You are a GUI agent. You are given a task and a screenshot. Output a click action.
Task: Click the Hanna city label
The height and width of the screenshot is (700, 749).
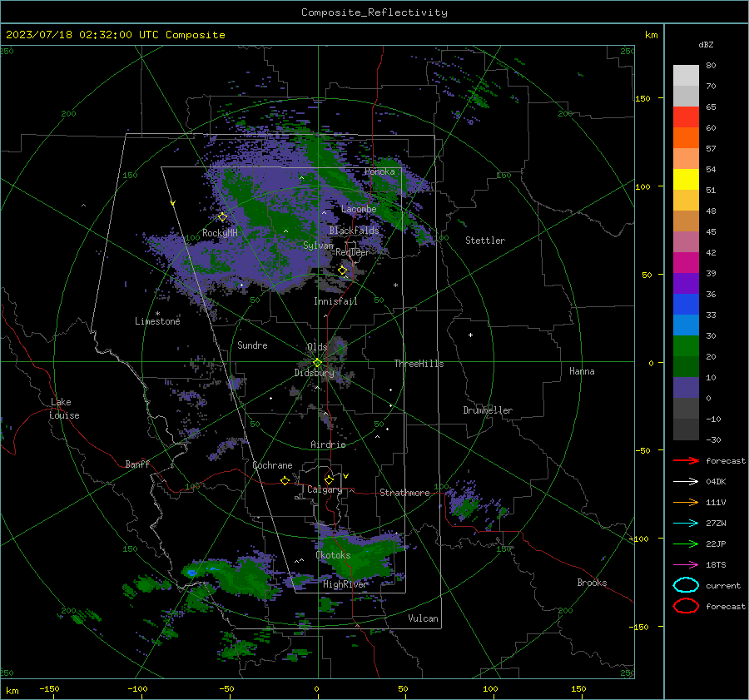(582, 371)
